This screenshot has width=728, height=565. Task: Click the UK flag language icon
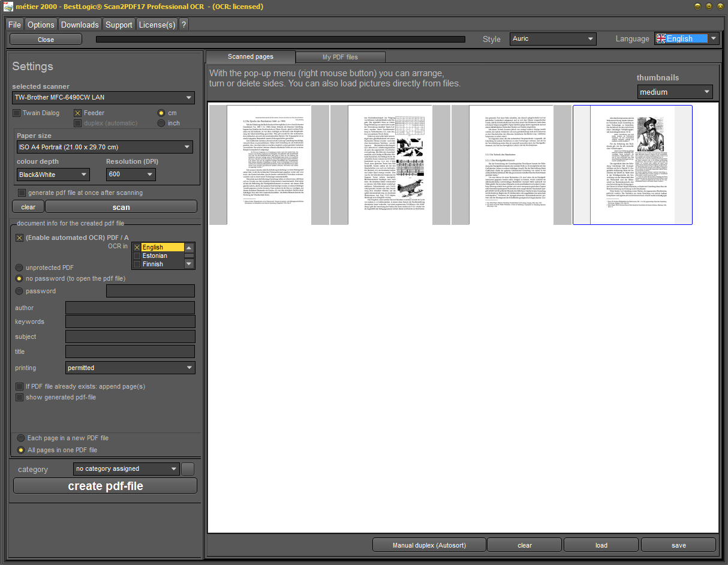pos(661,38)
